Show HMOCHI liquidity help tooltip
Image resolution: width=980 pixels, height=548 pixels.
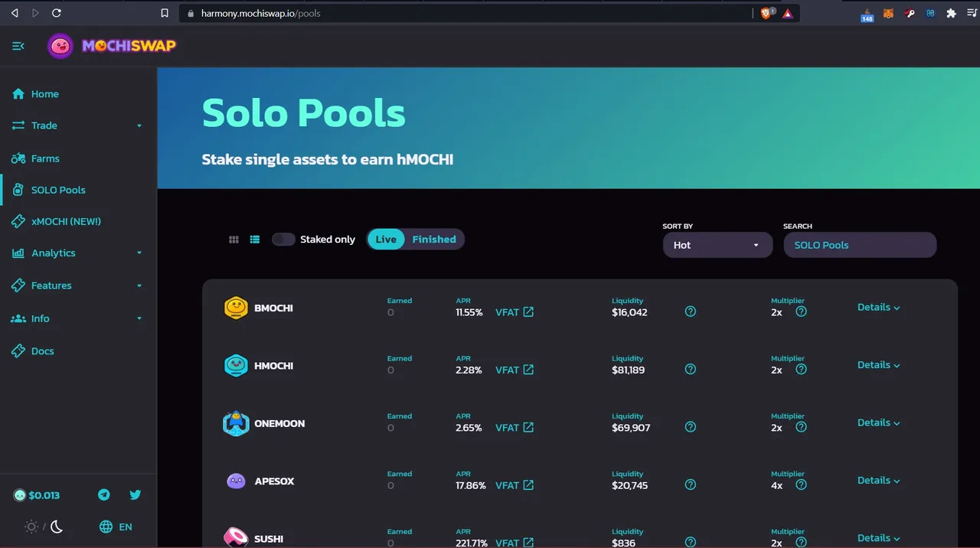[x=691, y=369]
